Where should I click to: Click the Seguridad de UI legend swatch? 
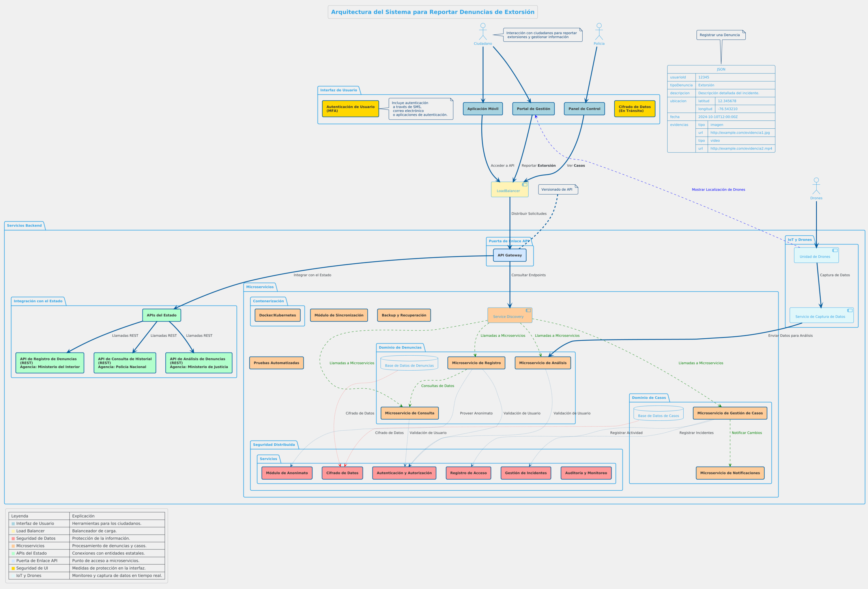[13, 568]
